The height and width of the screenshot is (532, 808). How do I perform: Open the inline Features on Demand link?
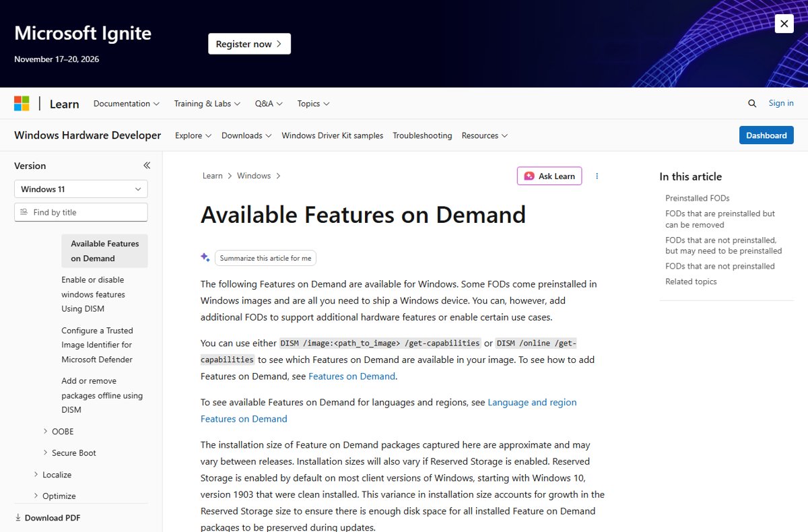(x=351, y=376)
